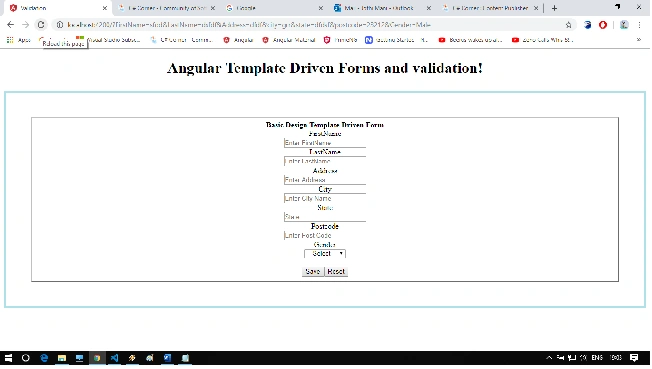The width and height of the screenshot is (652, 369).
Task: Bookmark this page with the star icon
Action: pos(568,25)
